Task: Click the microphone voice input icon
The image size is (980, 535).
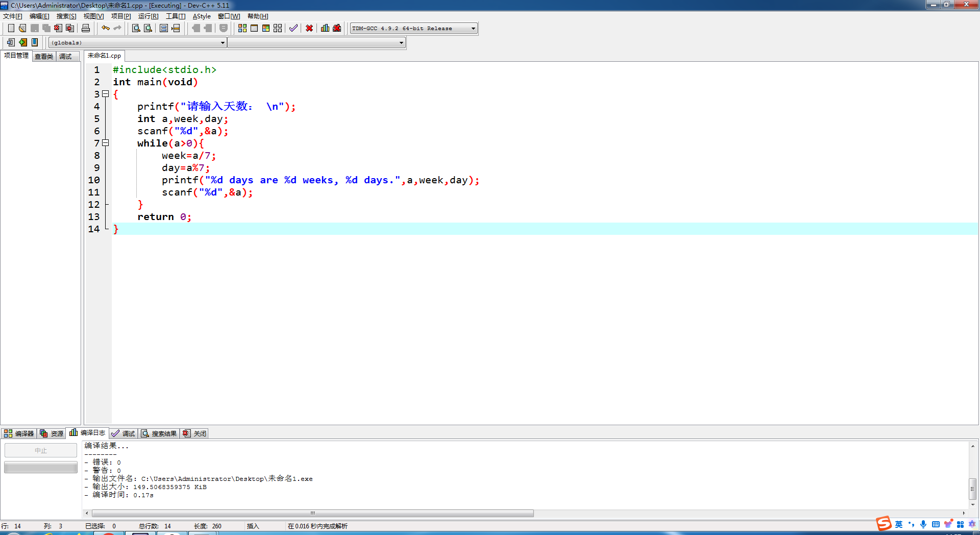Action: [x=923, y=524]
